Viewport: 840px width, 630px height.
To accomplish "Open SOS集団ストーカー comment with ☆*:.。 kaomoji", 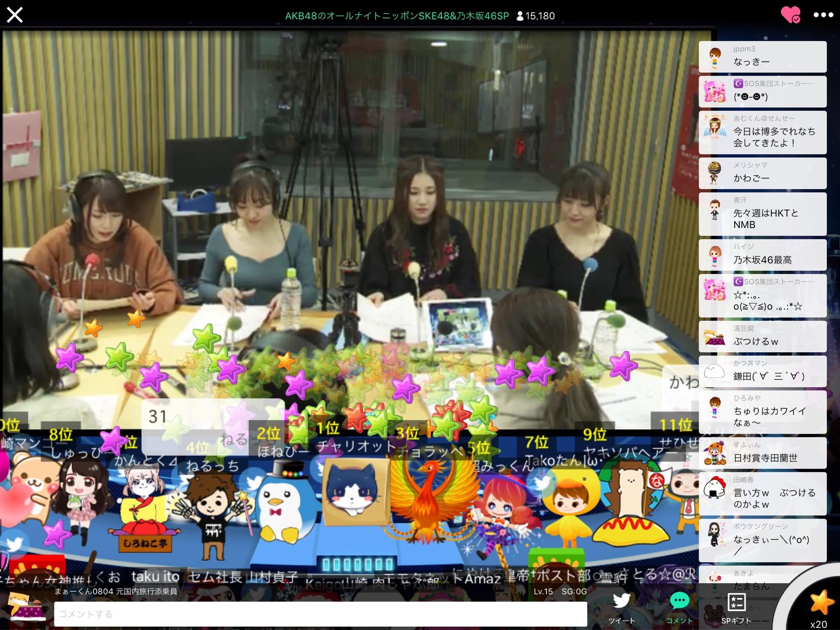I will (763, 295).
